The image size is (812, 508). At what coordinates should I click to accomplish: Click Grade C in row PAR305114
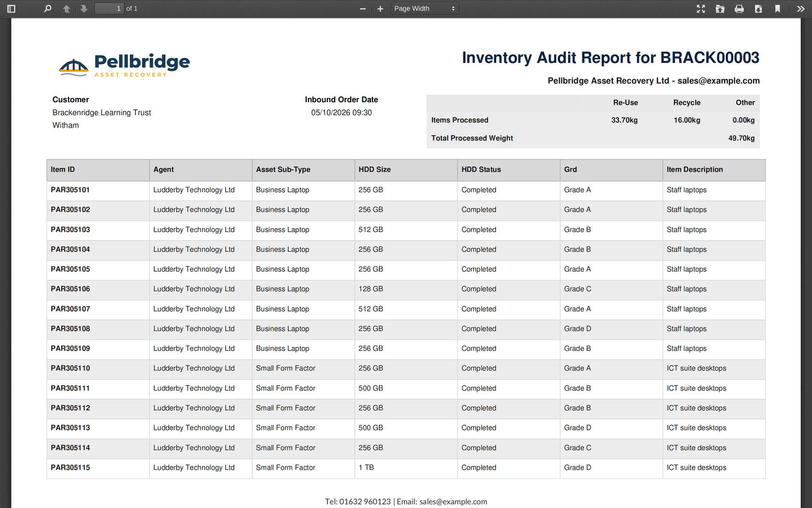click(578, 448)
